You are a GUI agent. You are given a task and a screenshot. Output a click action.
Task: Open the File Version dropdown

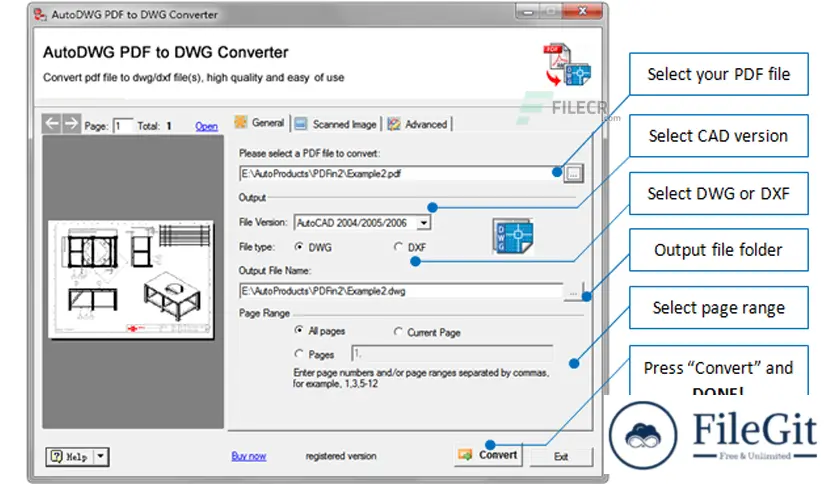424,223
